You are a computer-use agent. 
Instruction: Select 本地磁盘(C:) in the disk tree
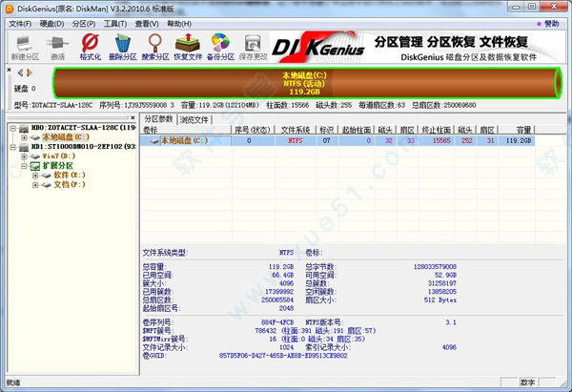(x=66, y=137)
